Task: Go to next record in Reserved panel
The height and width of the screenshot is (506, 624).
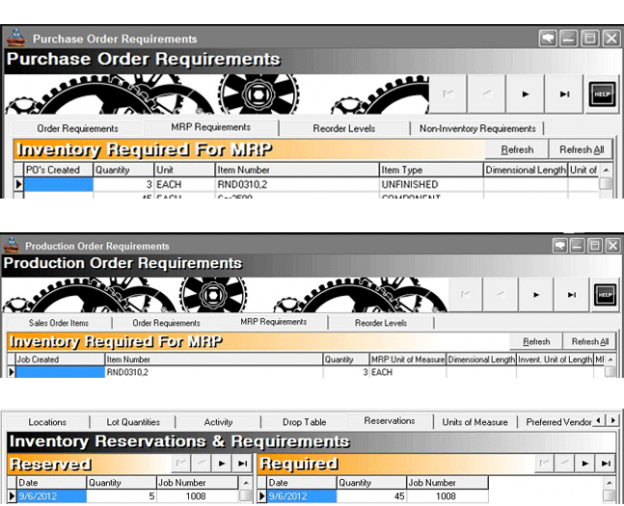Action: (222, 463)
